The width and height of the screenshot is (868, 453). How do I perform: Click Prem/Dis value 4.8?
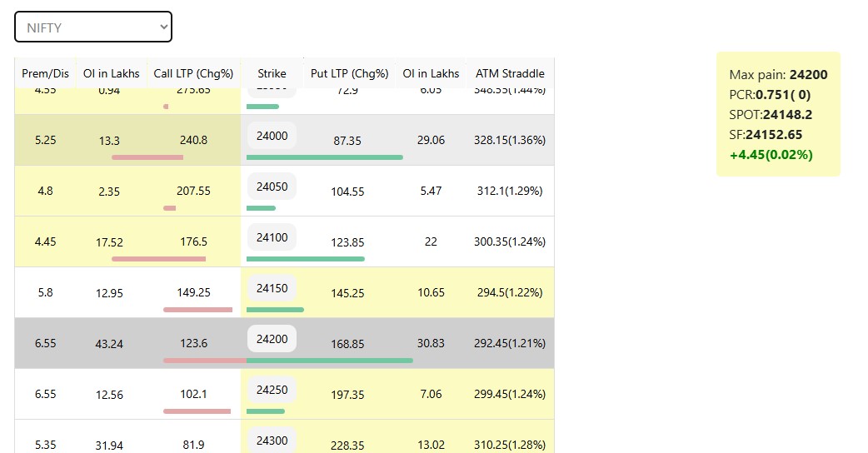[45, 191]
